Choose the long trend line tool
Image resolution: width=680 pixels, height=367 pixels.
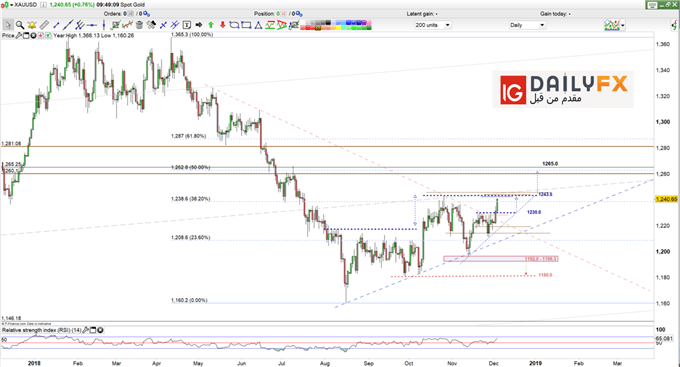[x=68, y=25]
